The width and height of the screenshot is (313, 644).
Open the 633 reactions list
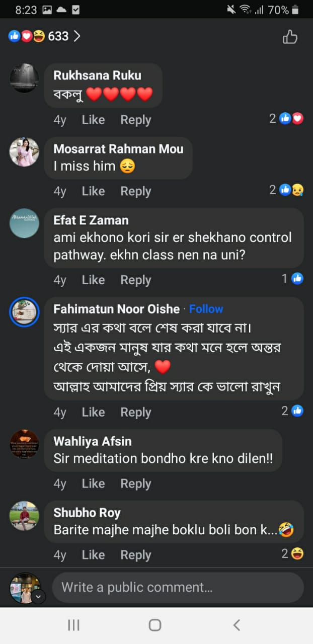44,36
